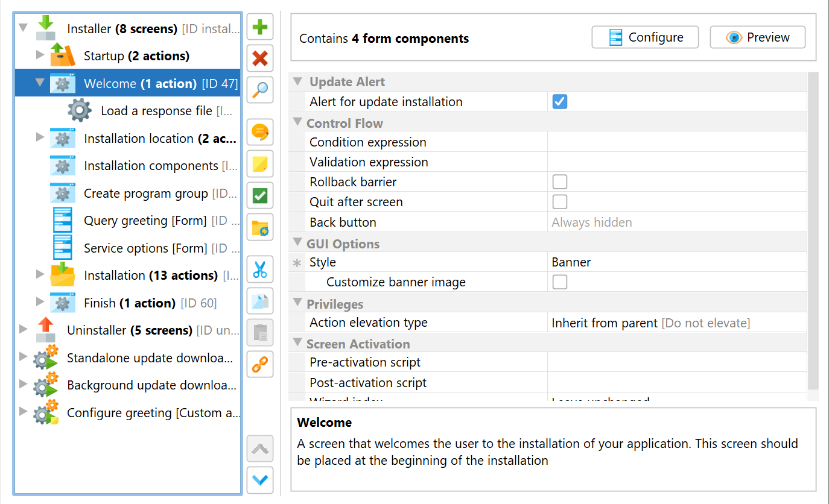Expand the Background update downloader node
The width and height of the screenshot is (829, 504).
pos(23,384)
